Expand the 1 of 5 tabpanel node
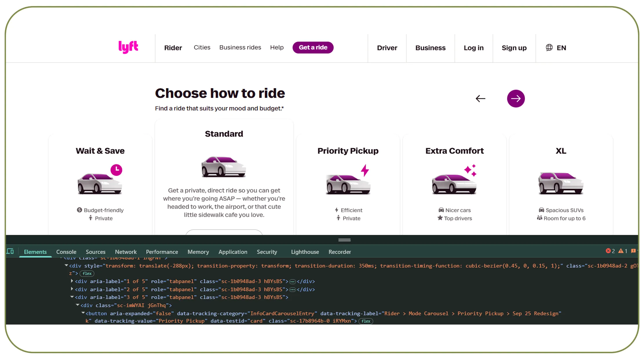This screenshot has height=359, width=644. 72,281
